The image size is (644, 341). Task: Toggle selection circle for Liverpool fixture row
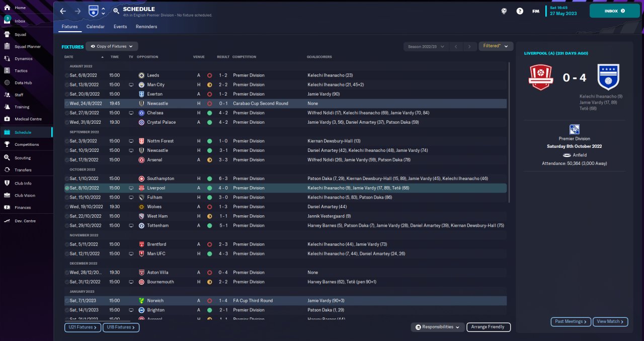tap(67, 188)
